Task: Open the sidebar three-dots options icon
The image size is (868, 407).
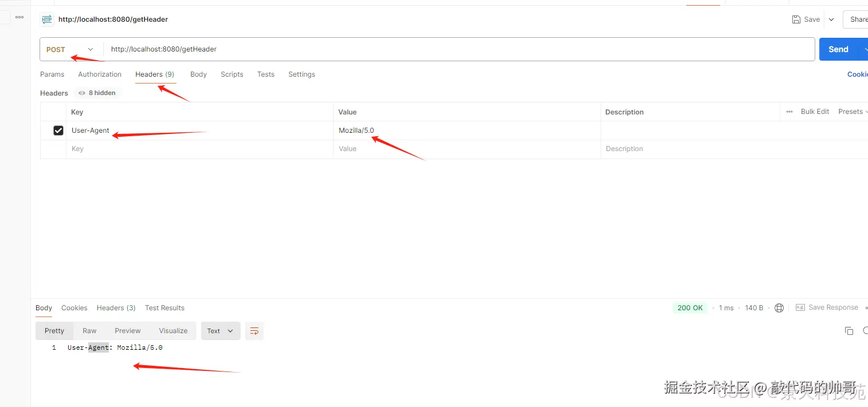Action: pyautogui.click(x=19, y=17)
